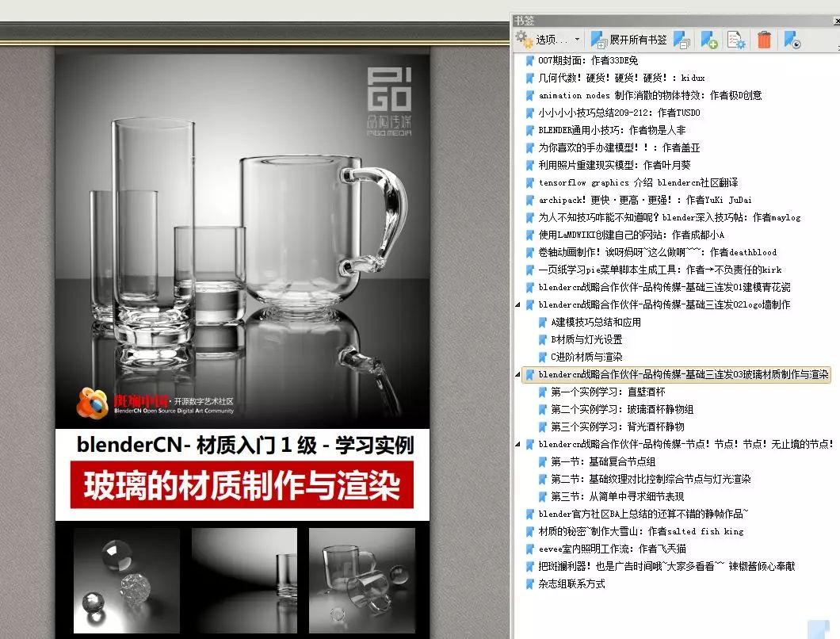
Task: Click the PIGO 品构传媒 logo on the cover
Action: [389, 101]
